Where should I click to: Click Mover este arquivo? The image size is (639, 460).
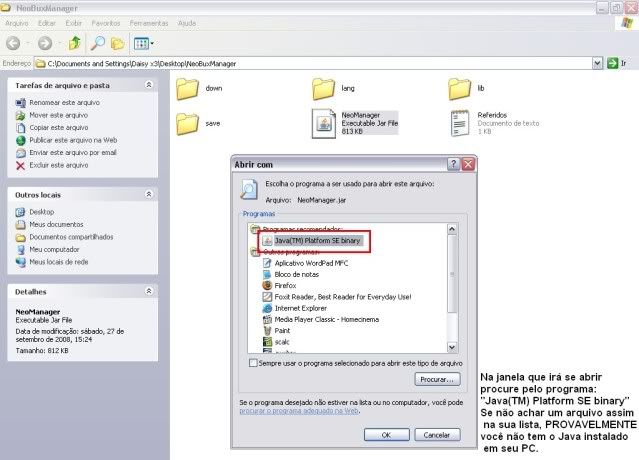(58, 115)
